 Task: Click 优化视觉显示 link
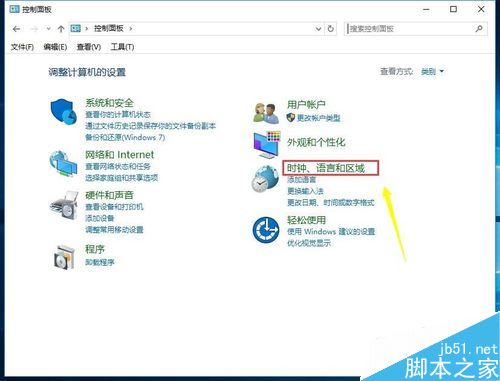pos(309,243)
